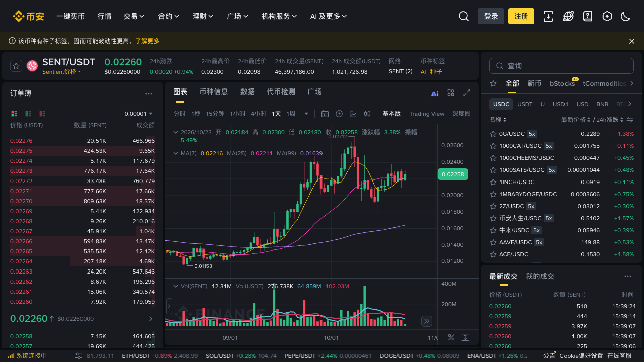Click the 登录 button
This screenshot has width=644, height=362.
click(x=491, y=16)
